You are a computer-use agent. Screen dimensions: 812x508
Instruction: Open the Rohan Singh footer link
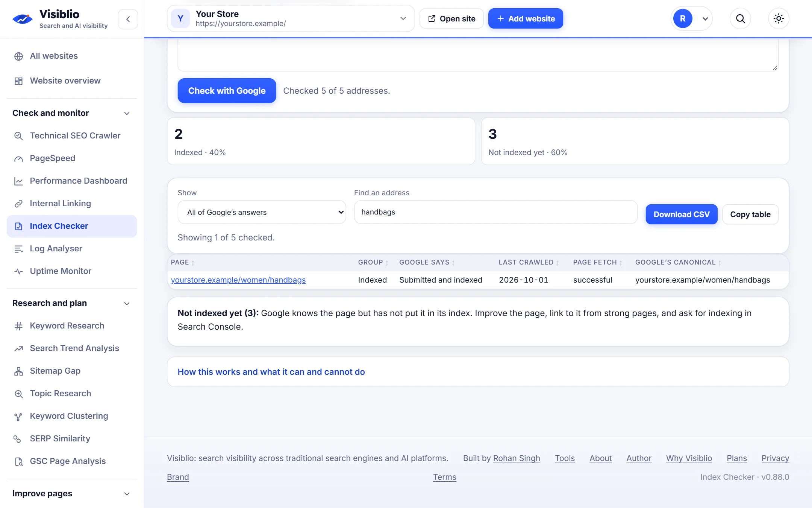click(x=516, y=458)
